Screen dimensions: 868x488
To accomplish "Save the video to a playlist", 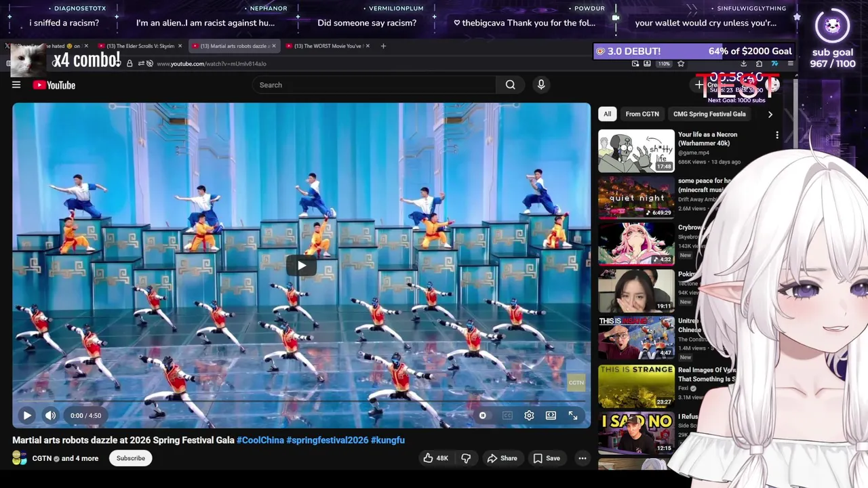I will (x=547, y=458).
